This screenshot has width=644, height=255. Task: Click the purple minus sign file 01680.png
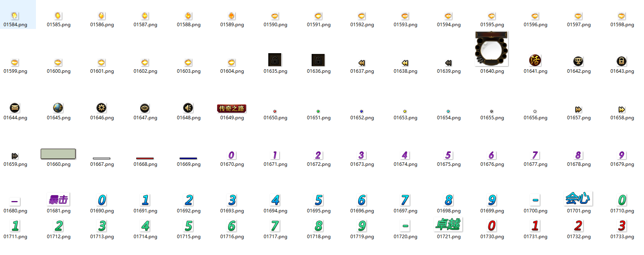point(15,202)
